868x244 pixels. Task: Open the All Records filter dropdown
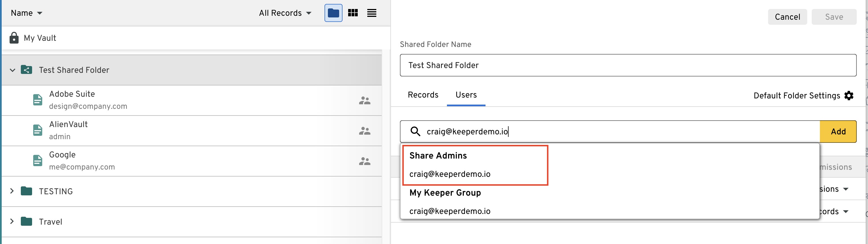coord(285,13)
